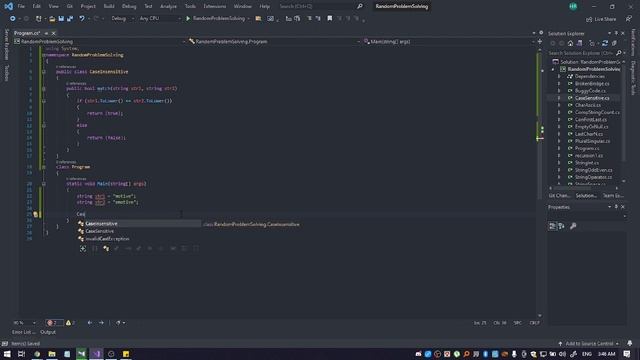Click Add to Source Control
This screenshot has width=640, height=360.
pos(589,344)
